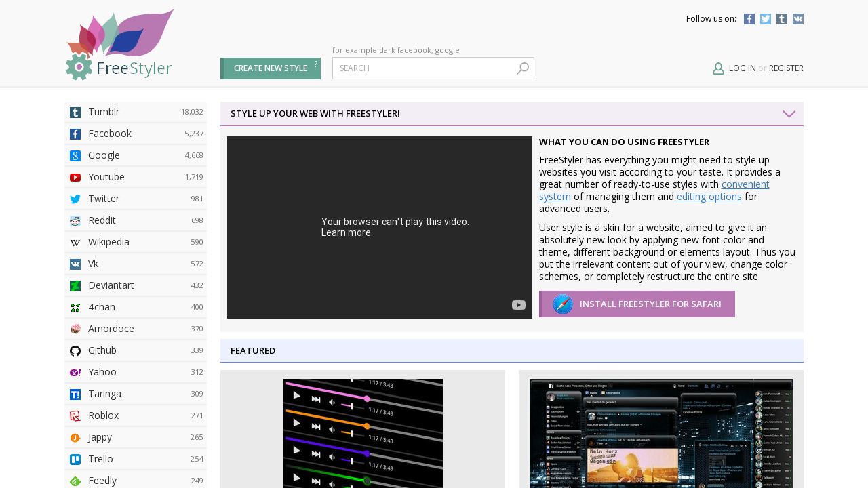Click the Taringa icon in sidebar

tap(75, 394)
